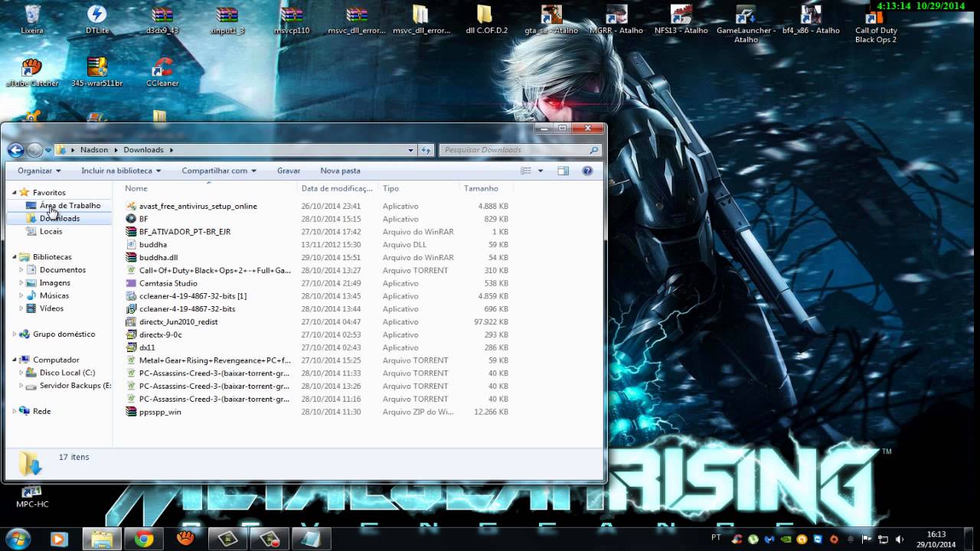This screenshot has height=551, width=980.
Task: Sort by the Tipo column header
Action: (419, 188)
